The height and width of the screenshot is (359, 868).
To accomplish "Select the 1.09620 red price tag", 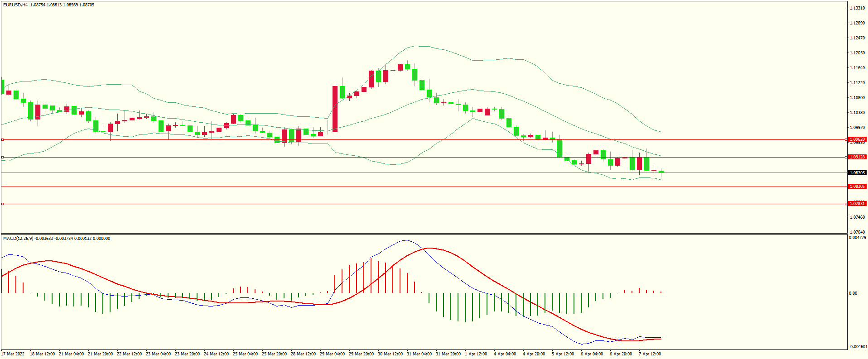I will point(857,139).
